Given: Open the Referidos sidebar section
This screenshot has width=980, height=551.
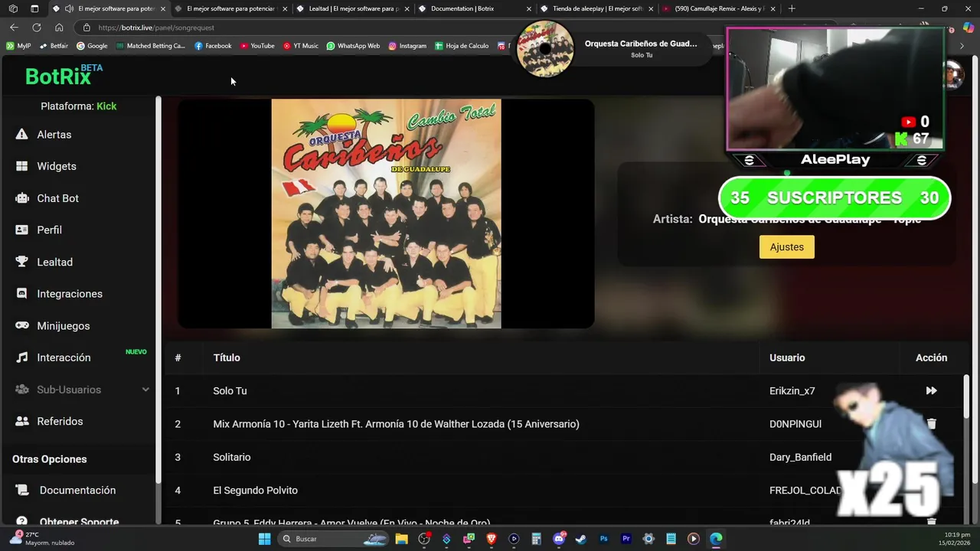Looking at the screenshot, I should 50,422.
